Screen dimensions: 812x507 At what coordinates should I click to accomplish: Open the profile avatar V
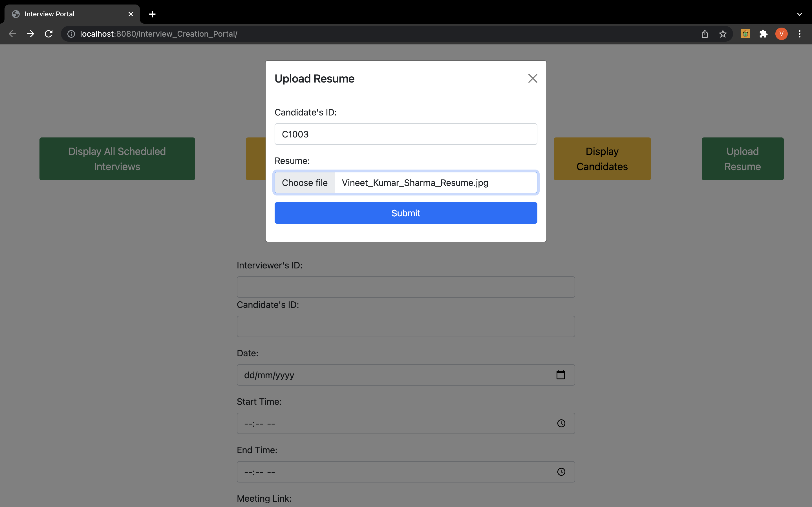coord(781,34)
